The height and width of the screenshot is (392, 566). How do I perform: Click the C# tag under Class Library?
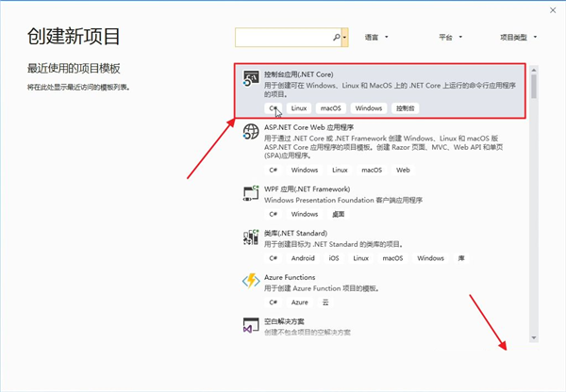click(274, 258)
